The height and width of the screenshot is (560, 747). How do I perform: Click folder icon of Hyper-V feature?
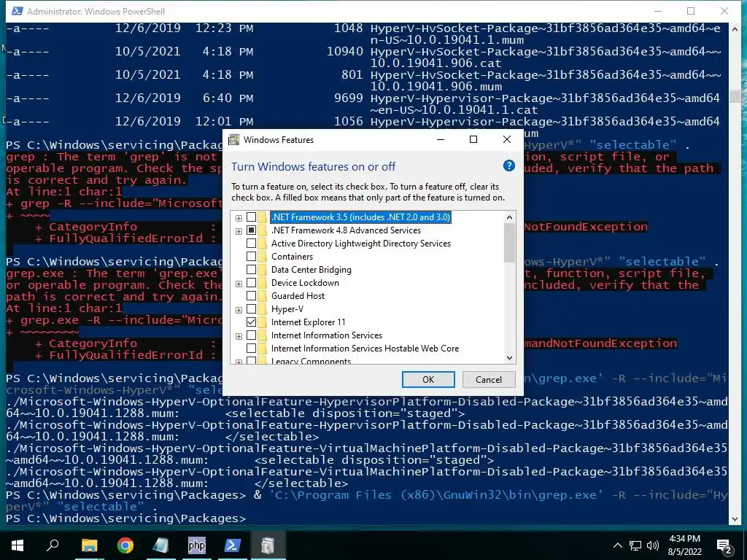pyautogui.click(x=262, y=309)
